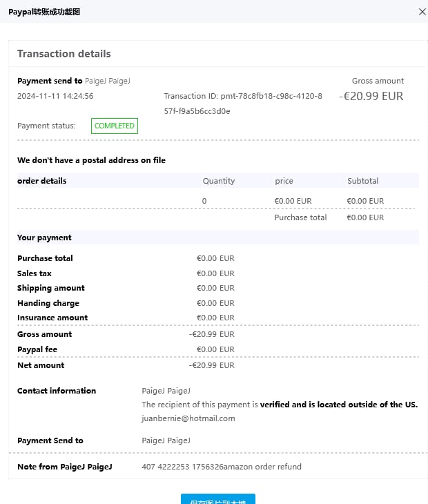Screen dimensions: 428x504
Task: Click the transaction date 2024-11-11 14:24:56
Action: (x=55, y=97)
